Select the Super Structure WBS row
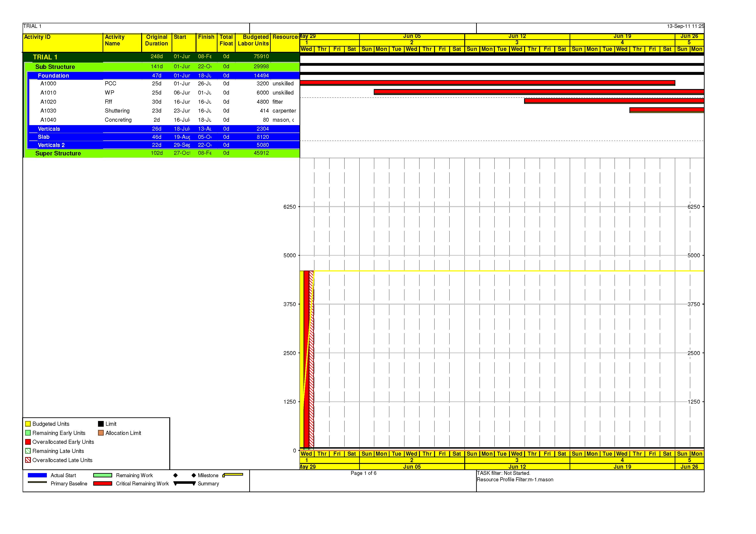756x534 pixels. (x=162, y=153)
